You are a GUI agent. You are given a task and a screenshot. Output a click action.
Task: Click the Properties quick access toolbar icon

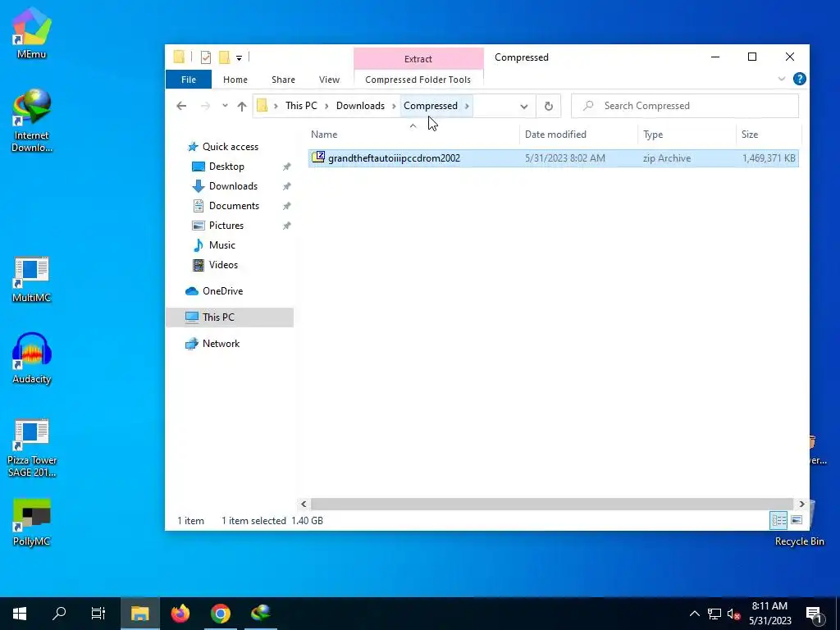pos(206,57)
